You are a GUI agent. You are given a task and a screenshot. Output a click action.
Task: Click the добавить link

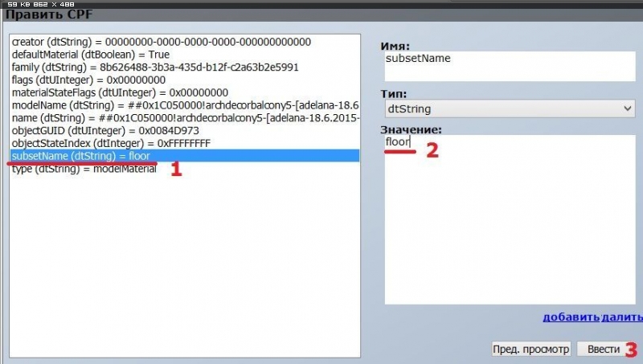pos(571,317)
